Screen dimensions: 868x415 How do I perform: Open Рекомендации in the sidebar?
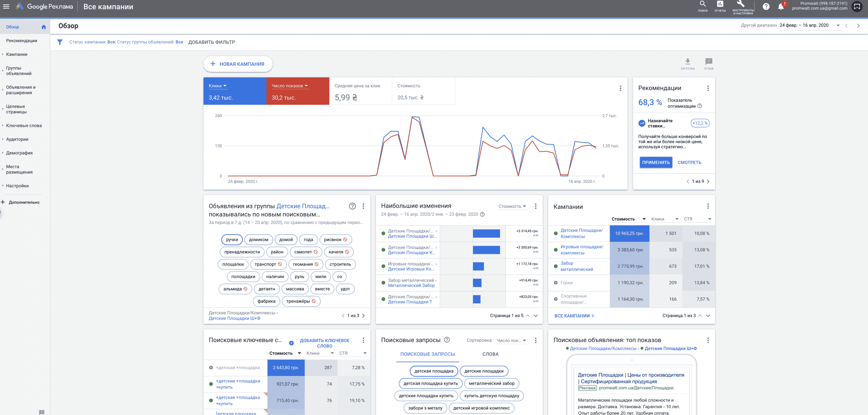(x=22, y=41)
